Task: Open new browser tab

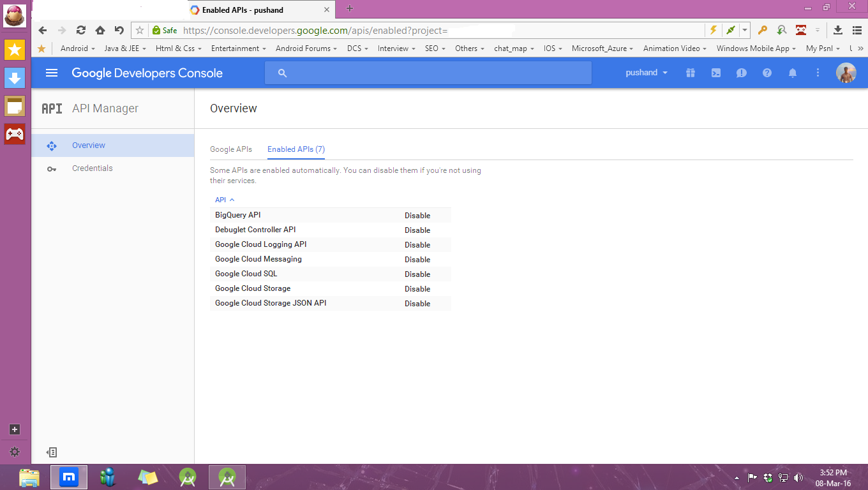Action: (x=350, y=9)
